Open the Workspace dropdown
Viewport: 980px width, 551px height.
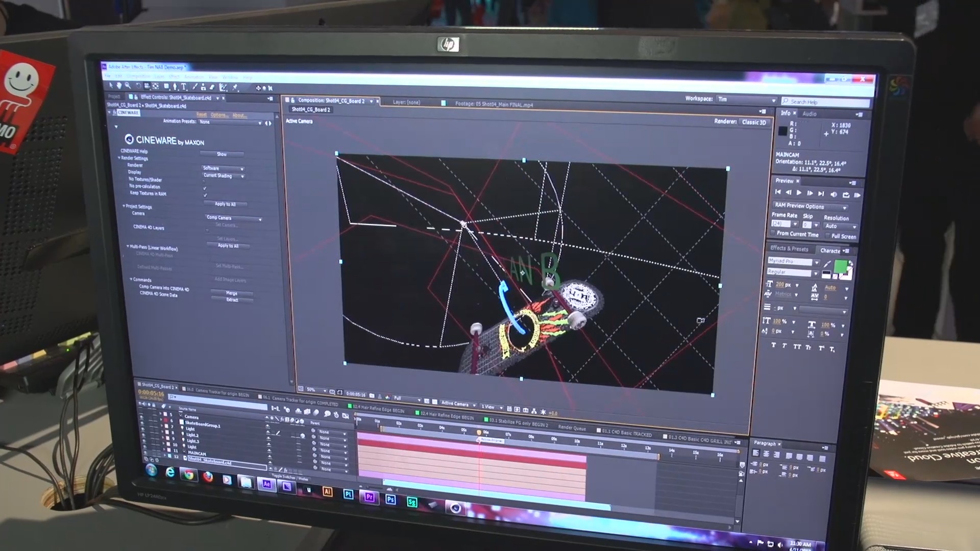point(746,99)
